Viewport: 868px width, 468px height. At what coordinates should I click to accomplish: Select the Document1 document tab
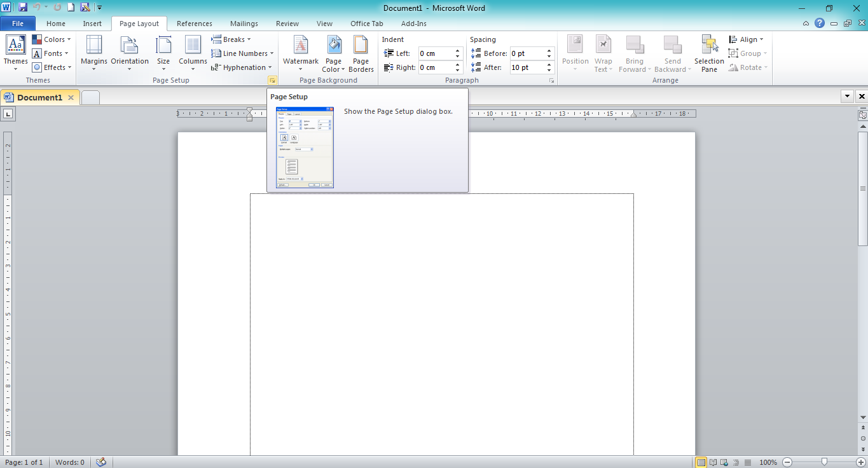(x=39, y=97)
